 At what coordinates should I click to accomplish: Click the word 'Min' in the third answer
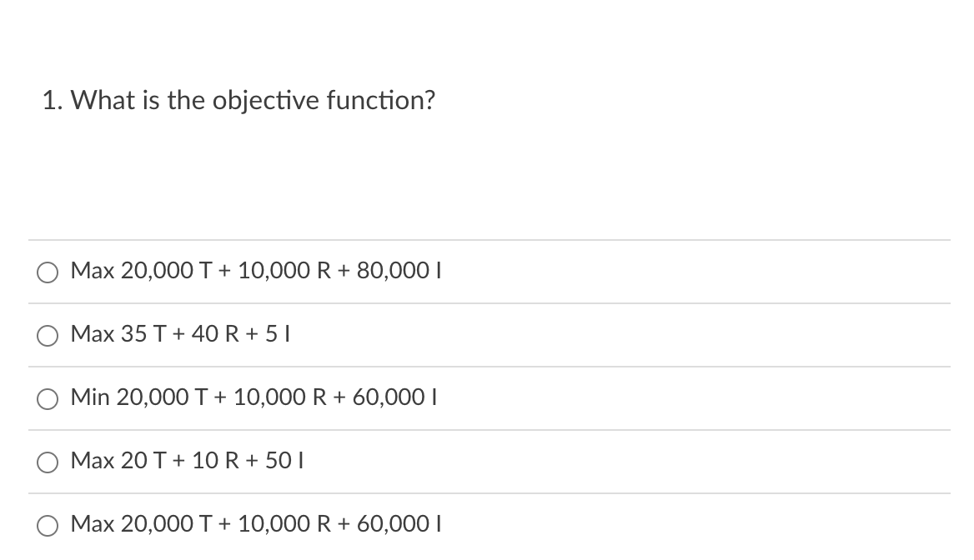click(90, 397)
